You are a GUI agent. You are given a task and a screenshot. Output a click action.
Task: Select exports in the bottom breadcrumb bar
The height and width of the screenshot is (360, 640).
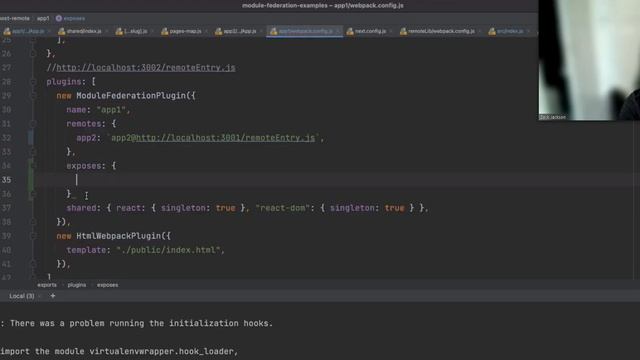[47, 285]
